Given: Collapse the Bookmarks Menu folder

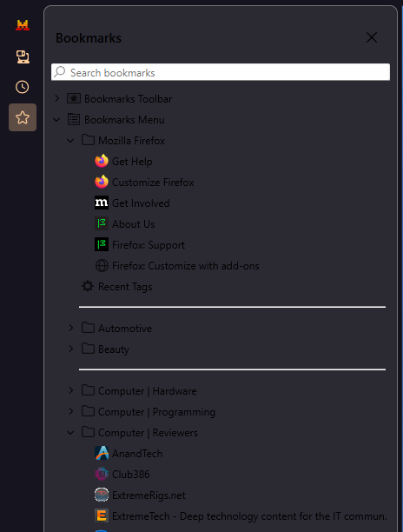Looking at the screenshot, I should 57,119.
